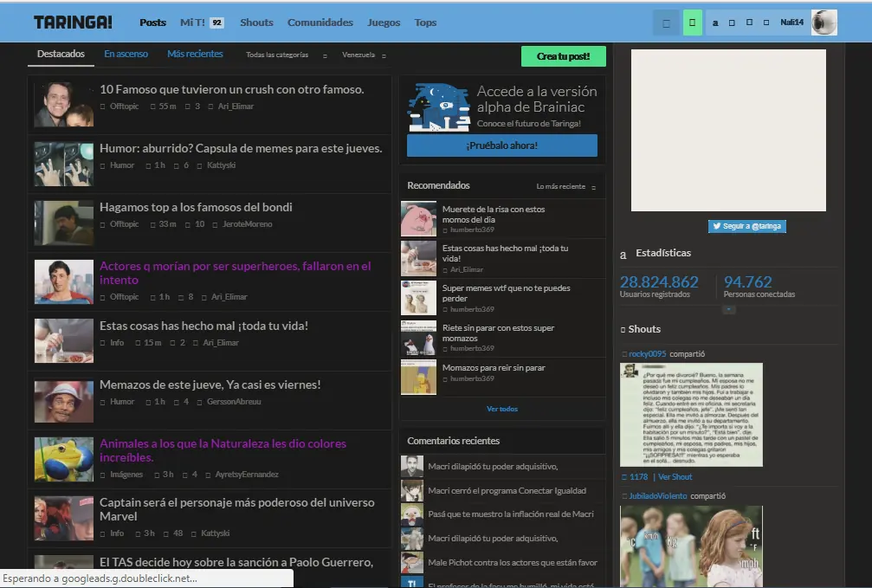Click the 'Ver todos' link
This screenshot has width=872, height=588.
tap(502, 409)
